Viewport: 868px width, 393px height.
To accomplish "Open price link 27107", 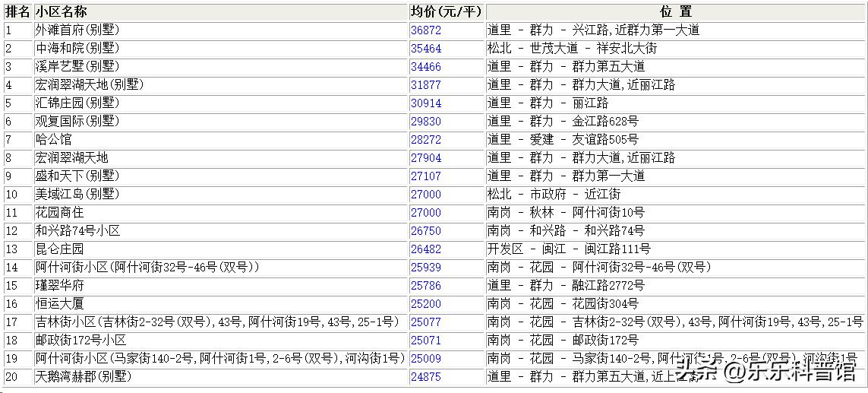I will point(426,176).
